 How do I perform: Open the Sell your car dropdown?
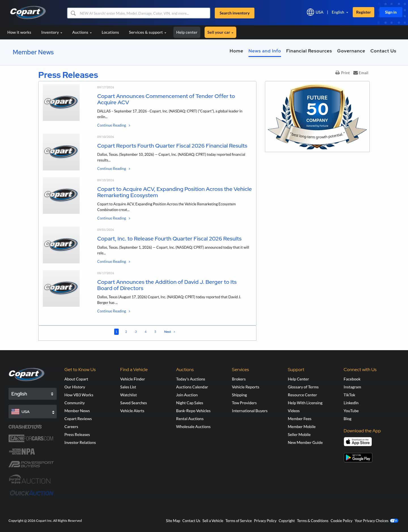[220, 32]
